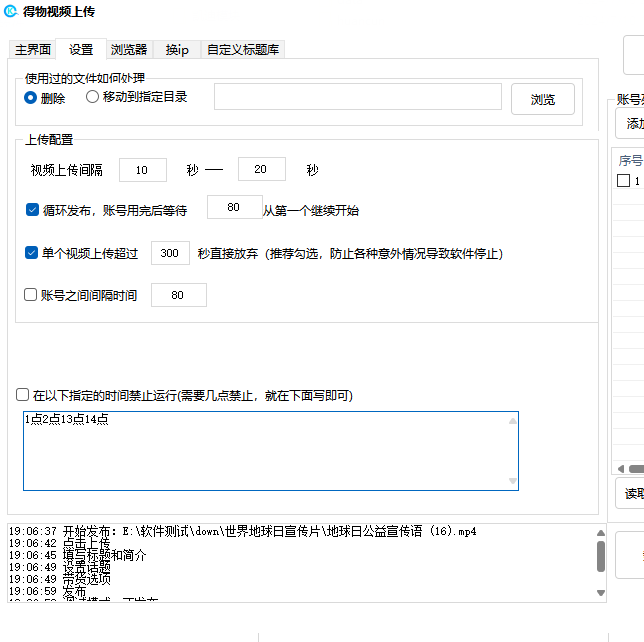Click the 300 seconds timeout field

[170, 253]
